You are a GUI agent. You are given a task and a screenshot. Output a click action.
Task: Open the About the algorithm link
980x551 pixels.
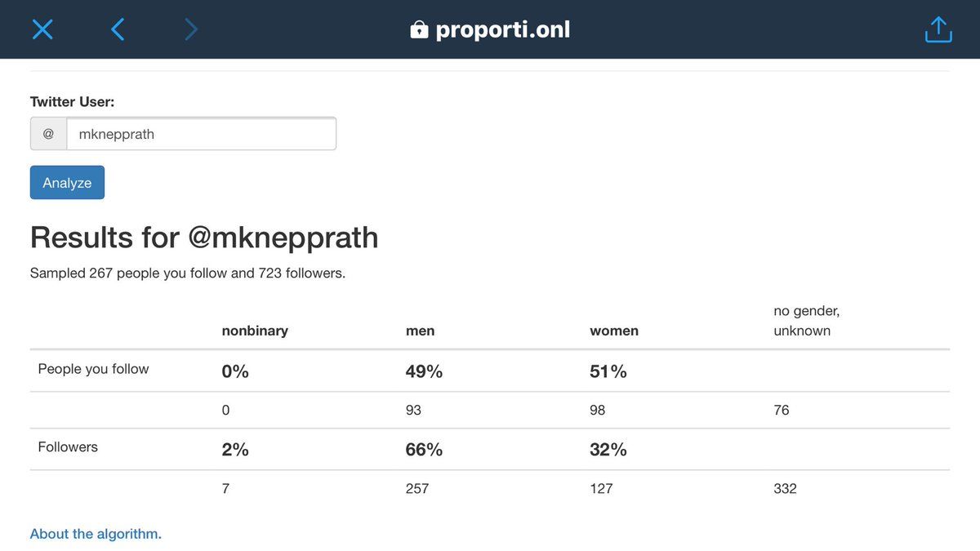coord(96,534)
